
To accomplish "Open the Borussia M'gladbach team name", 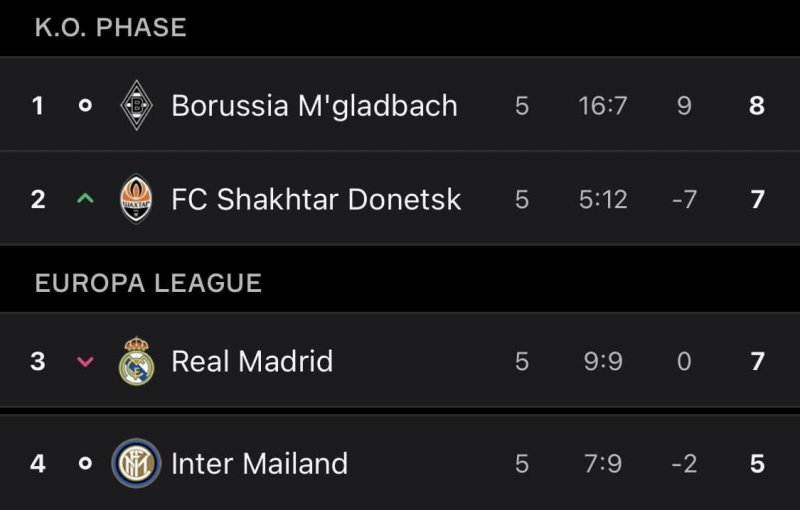I will click(314, 105).
